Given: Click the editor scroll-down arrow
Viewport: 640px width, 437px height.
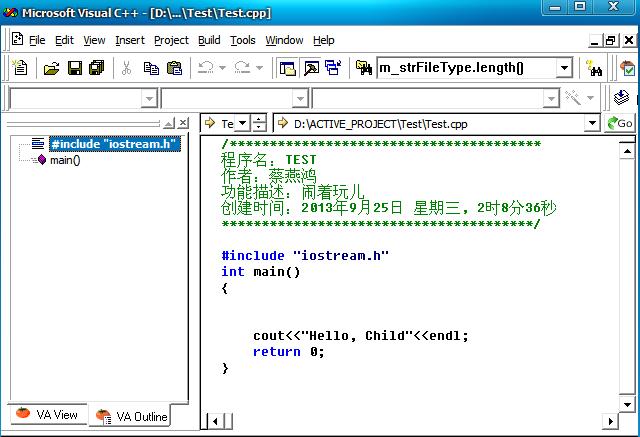Looking at the screenshot, I should pyautogui.click(x=627, y=404).
